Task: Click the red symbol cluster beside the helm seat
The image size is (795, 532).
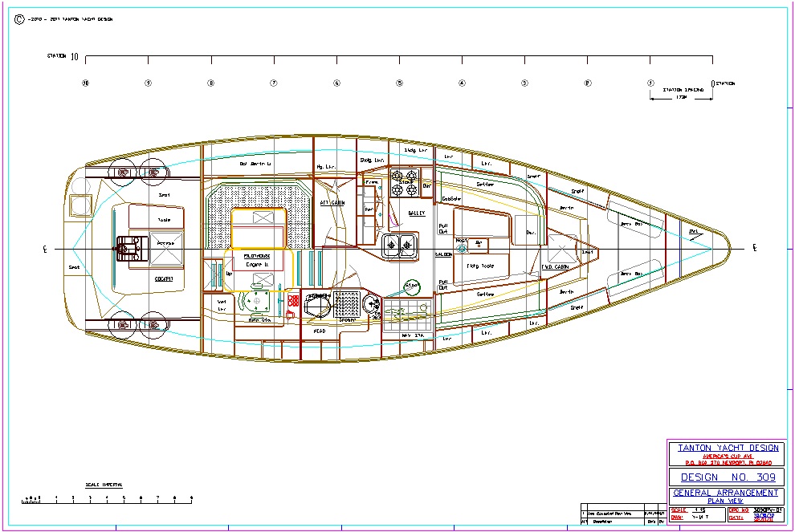Action: 293,302
